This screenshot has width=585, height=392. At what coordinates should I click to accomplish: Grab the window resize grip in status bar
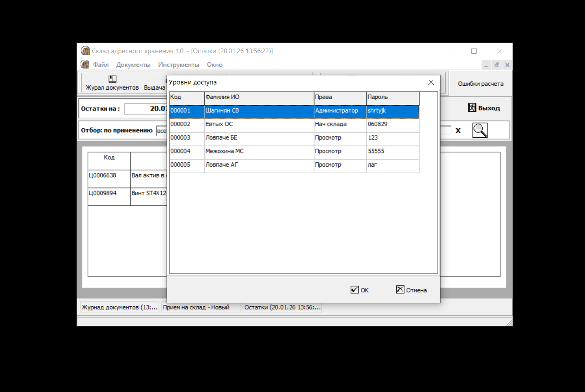click(509, 323)
